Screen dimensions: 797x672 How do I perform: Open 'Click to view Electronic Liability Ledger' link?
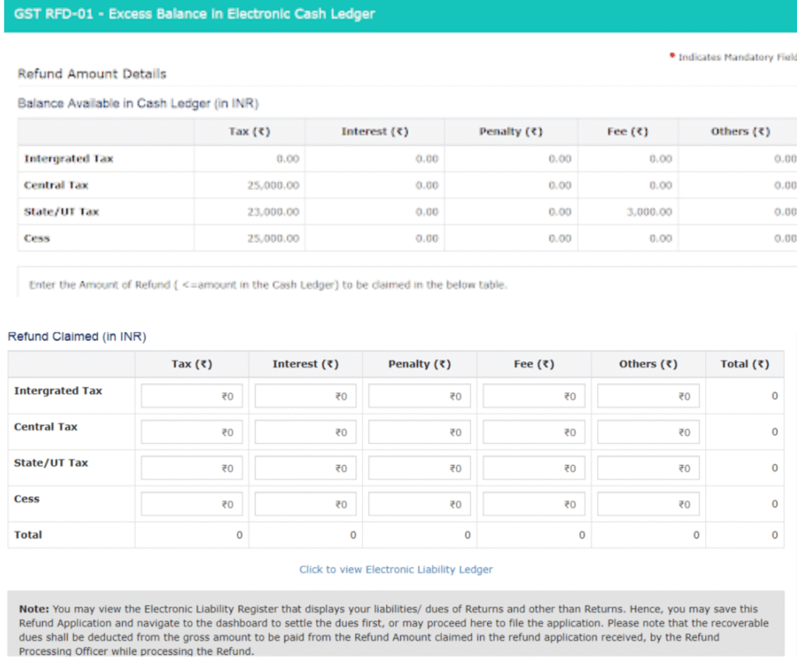coord(396,569)
